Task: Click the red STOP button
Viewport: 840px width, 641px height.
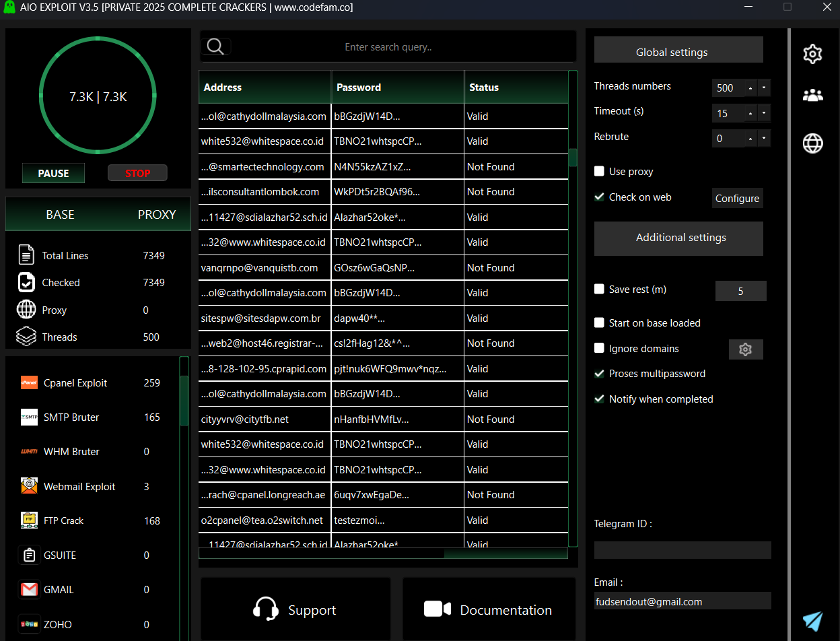Action: 137,173
